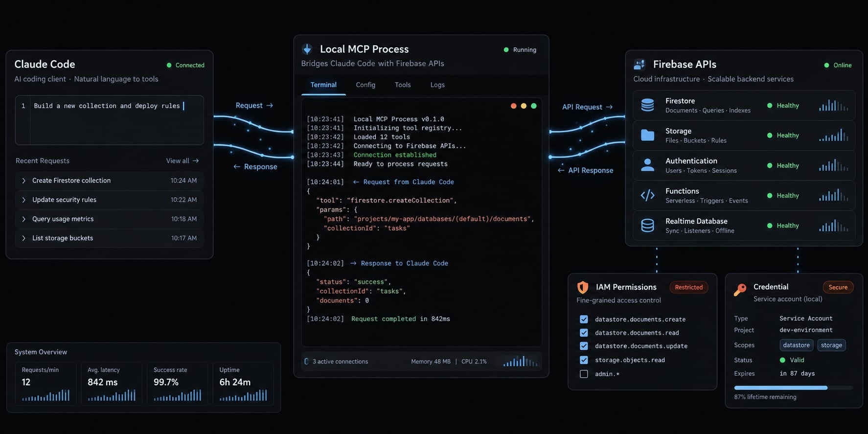
Task: Open the Logs tab
Action: pos(437,85)
